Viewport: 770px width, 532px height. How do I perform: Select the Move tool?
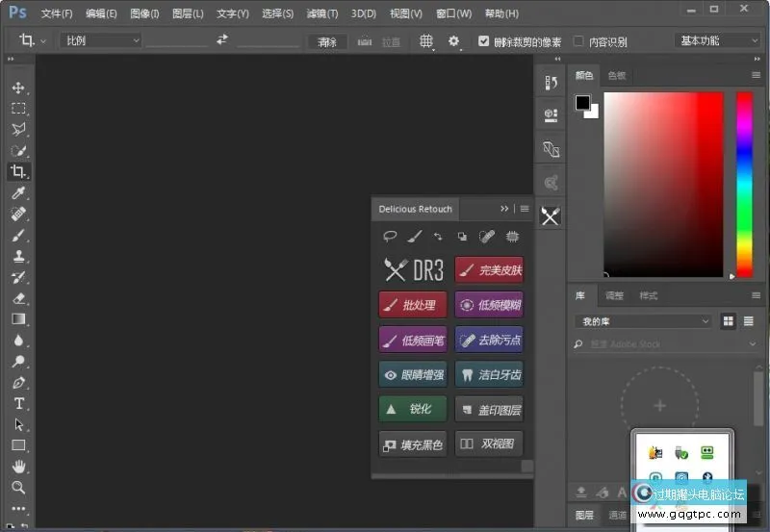click(18, 88)
